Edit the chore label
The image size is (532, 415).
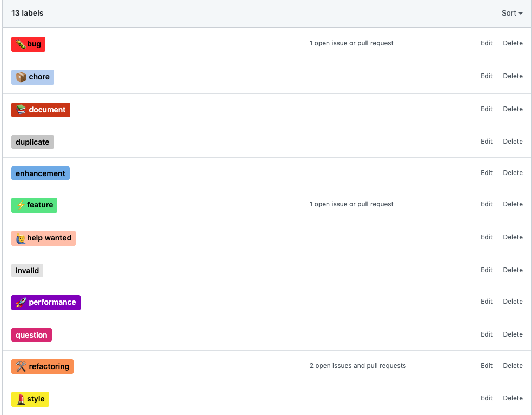pos(487,76)
